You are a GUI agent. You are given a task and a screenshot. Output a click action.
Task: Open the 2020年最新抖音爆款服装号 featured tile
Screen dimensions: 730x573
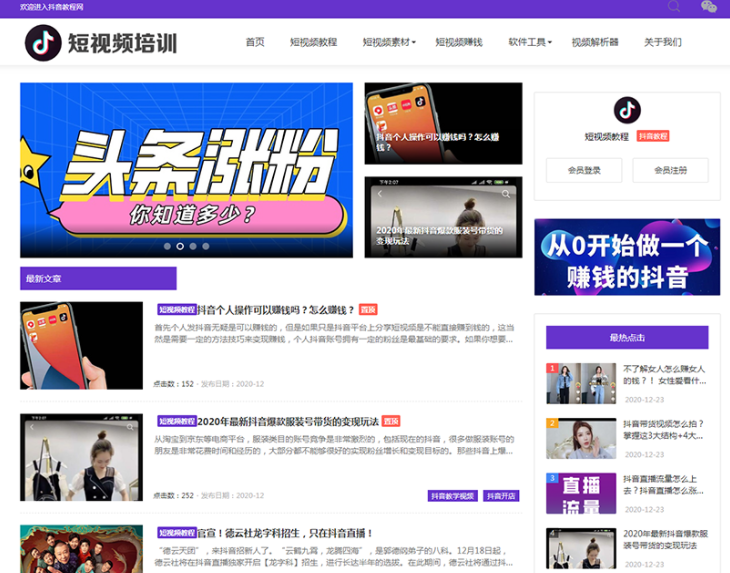443,217
